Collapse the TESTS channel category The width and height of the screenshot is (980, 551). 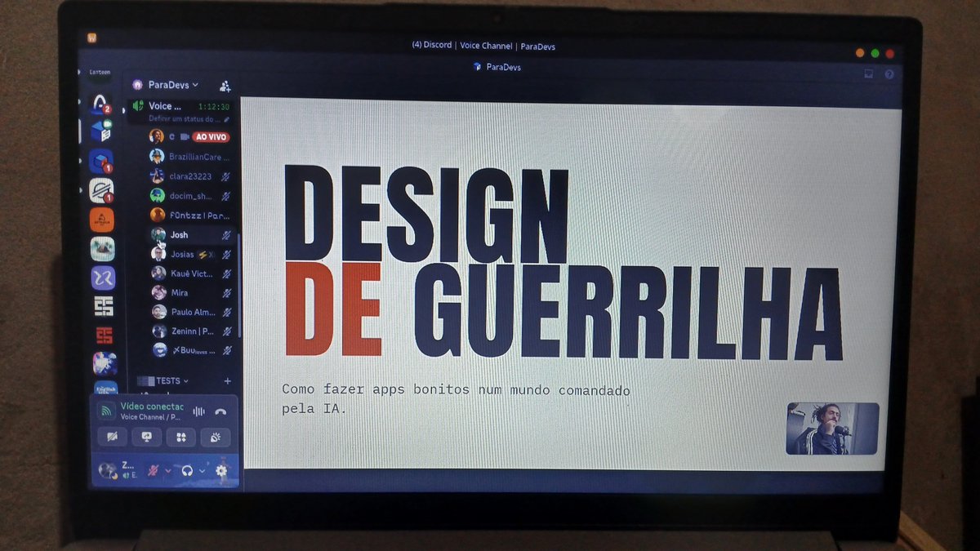[163, 381]
